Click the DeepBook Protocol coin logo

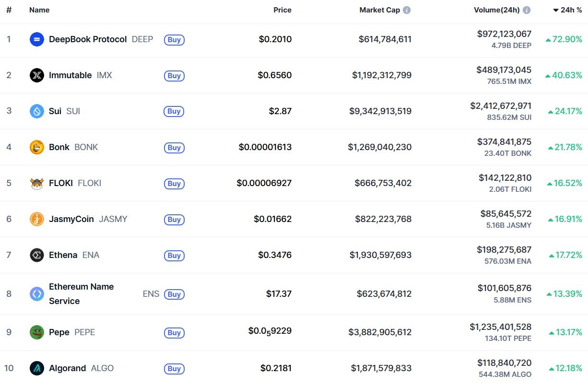(37, 39)
